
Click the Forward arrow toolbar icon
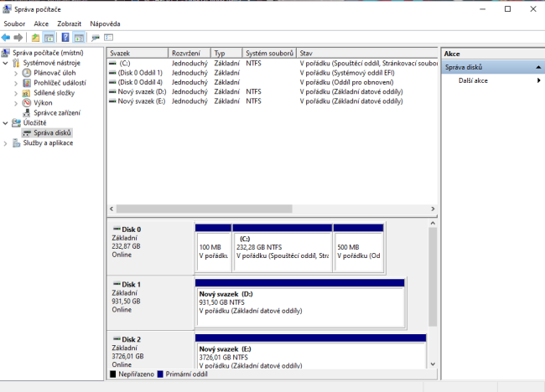[x=18, y=38]
